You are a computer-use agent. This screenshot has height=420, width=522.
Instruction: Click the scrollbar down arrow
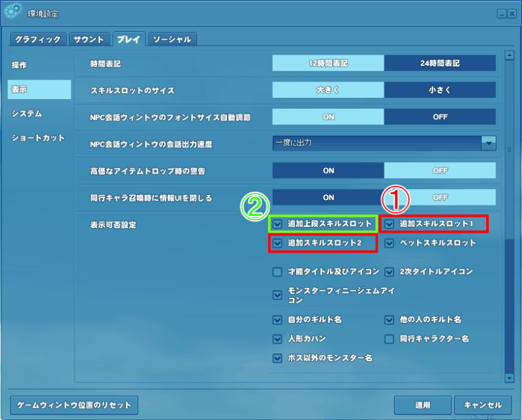509,378
